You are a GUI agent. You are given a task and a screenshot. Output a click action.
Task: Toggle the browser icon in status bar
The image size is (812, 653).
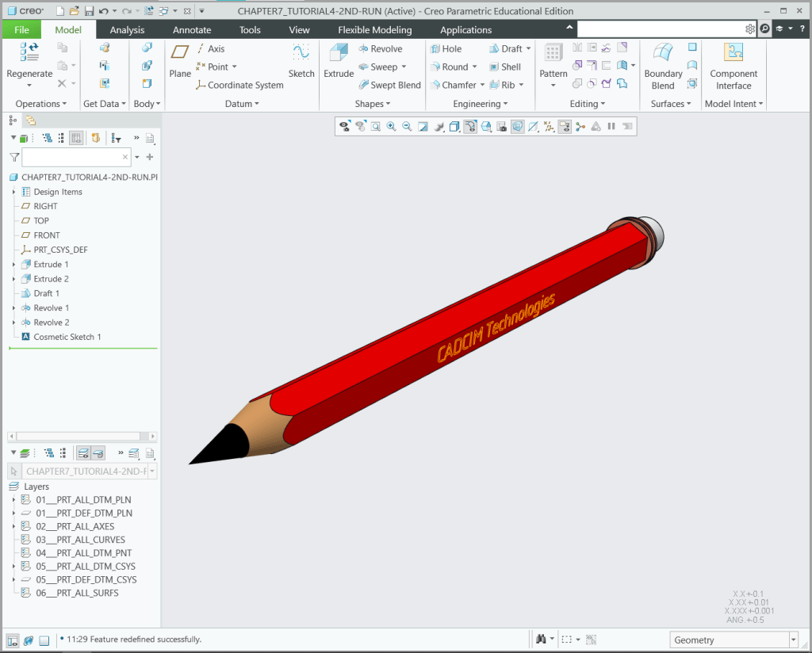(x=29, y=640)
